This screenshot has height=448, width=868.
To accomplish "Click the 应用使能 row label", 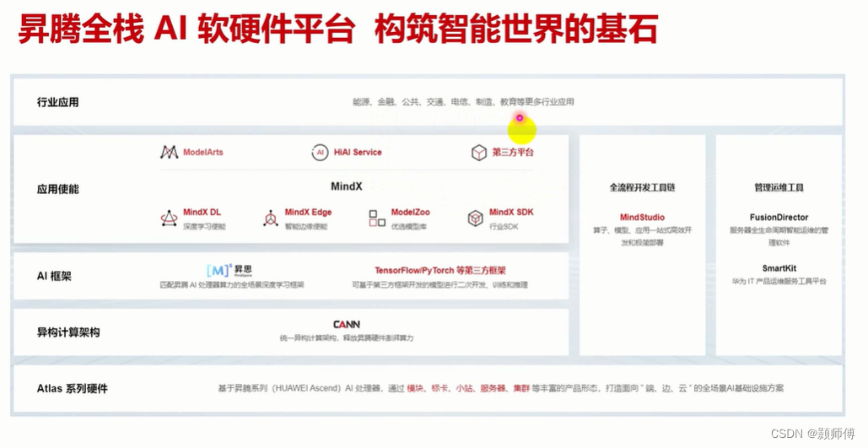I will click(57, 189).
